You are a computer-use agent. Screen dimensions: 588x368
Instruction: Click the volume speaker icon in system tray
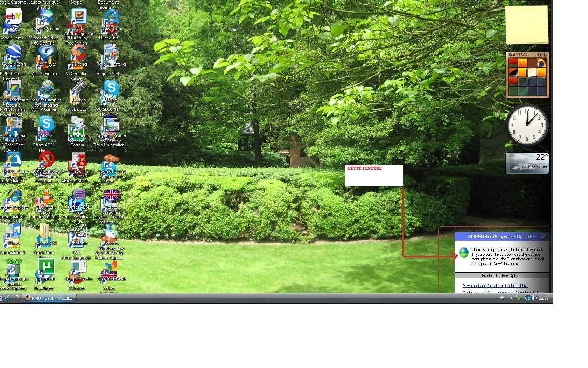click(x=534, y=298)
